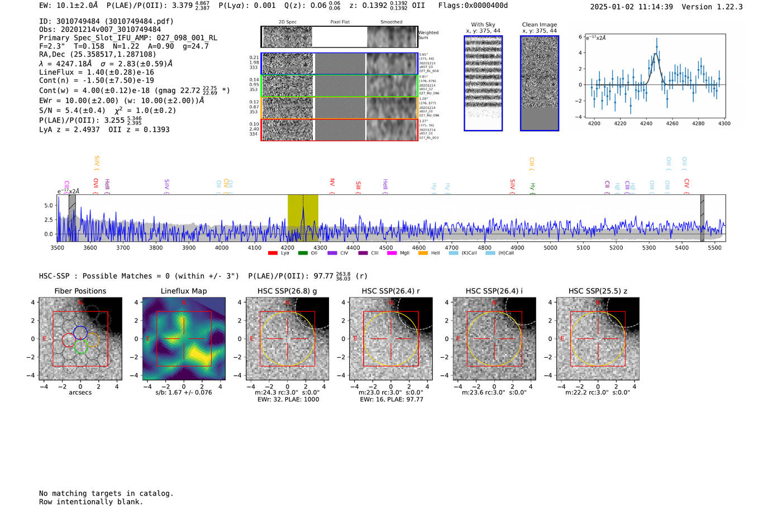Screen dimensions: 782x532
Task: Click the green OII legend swatch
Action: click(303, 253)
